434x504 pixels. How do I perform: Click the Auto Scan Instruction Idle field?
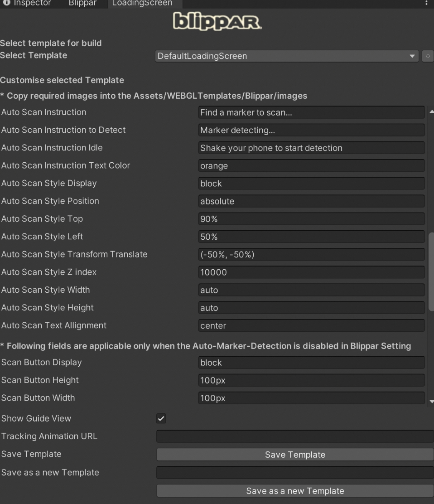(x=311, y=148)
